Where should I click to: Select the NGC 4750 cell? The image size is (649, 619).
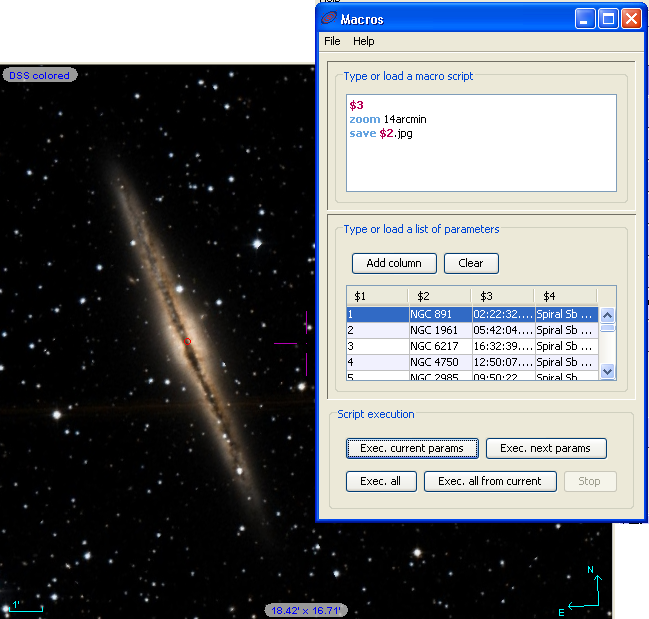click(441, 362)
